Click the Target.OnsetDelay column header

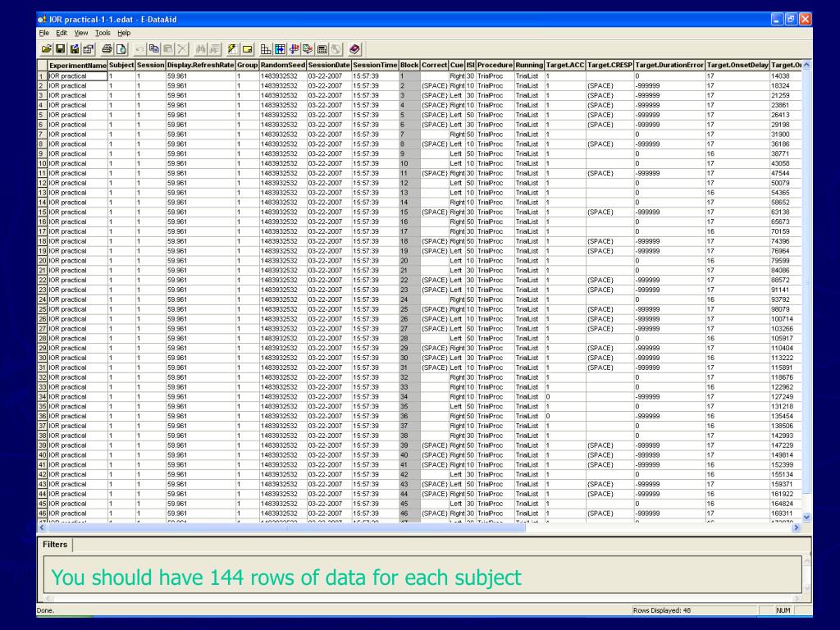[x=737, y=66]
